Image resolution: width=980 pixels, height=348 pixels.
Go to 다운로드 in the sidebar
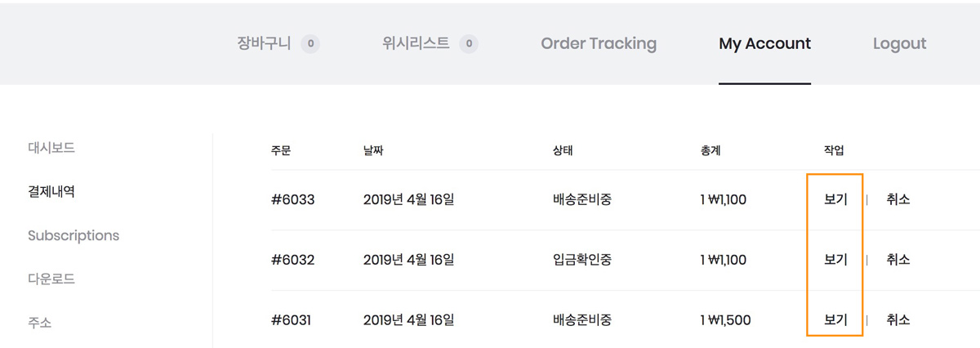(51, 279)
